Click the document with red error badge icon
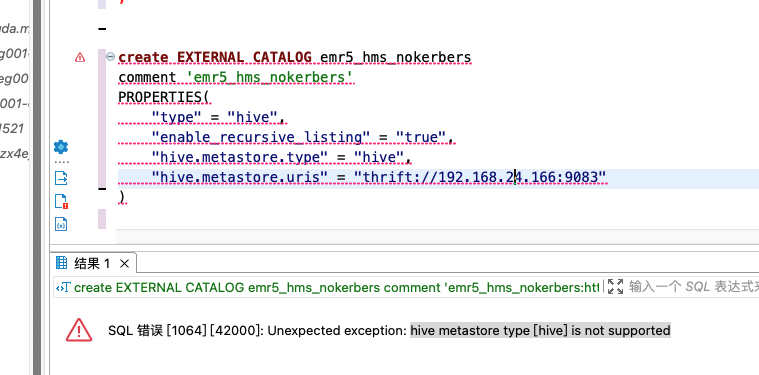The image size is (759, 375). [x=61, y=201]
